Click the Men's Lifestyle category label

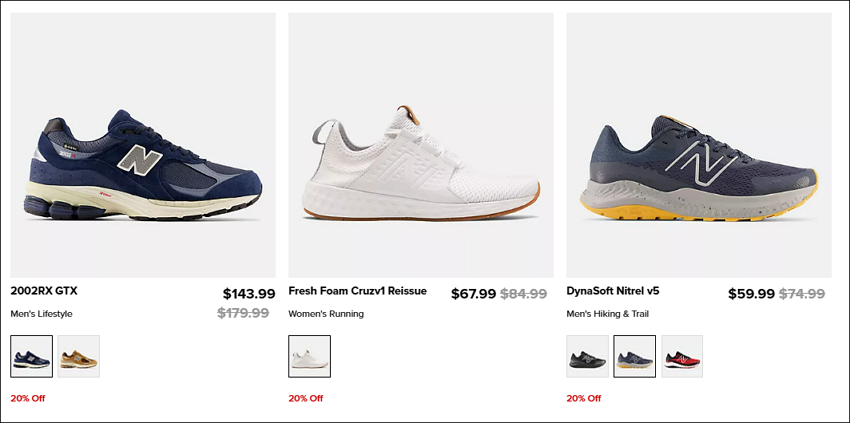pyautogui.click(x=41, y=314)
